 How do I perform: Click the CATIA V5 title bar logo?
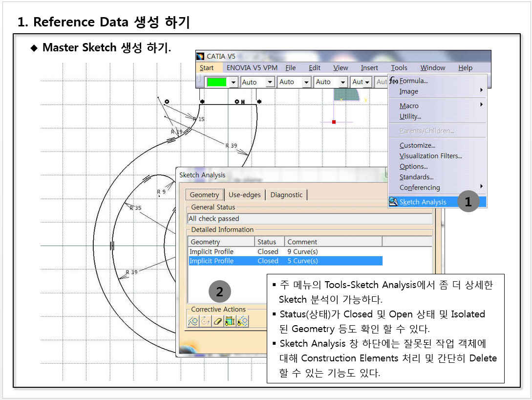click(x=200, y=56)
